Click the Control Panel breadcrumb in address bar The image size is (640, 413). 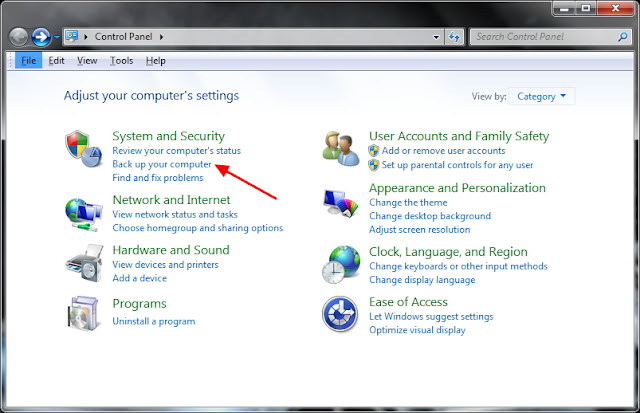[123, 37]
